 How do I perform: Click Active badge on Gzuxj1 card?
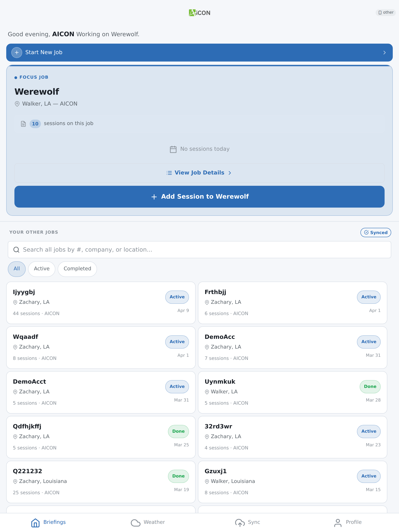(368, 476)
